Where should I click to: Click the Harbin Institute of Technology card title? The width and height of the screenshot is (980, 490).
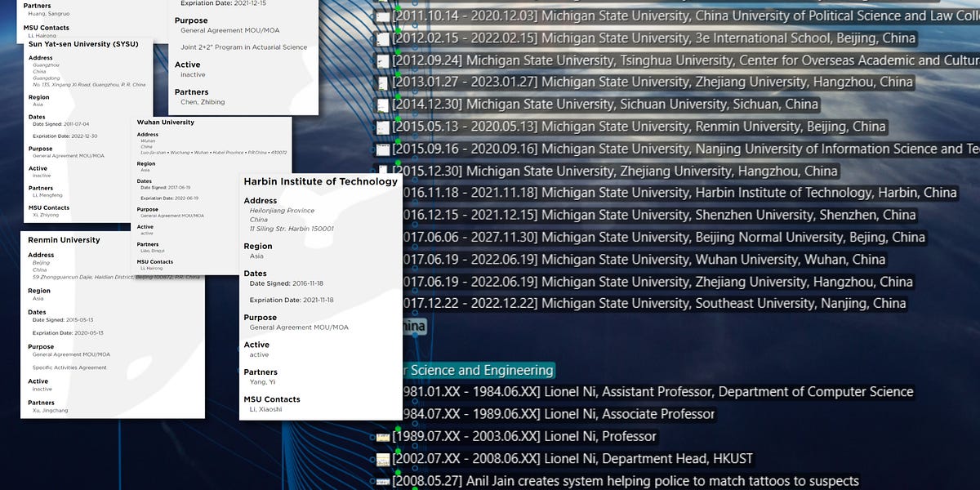tap(320, 181)
